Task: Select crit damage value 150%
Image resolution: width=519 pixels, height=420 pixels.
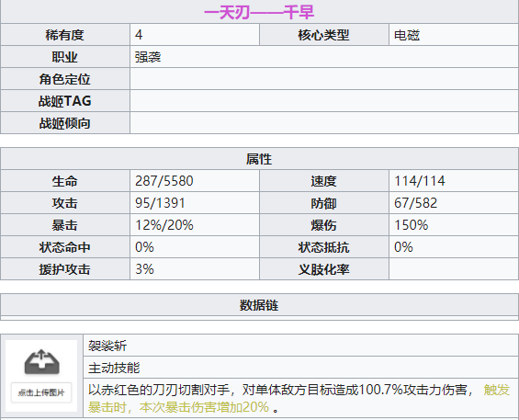Action: pyautogui.click(x=412, y=225)
